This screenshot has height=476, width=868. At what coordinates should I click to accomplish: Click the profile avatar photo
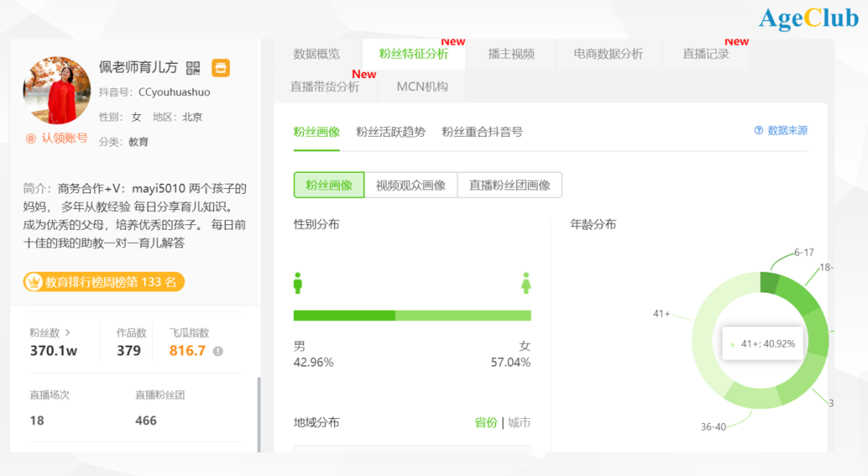(57, 90)
